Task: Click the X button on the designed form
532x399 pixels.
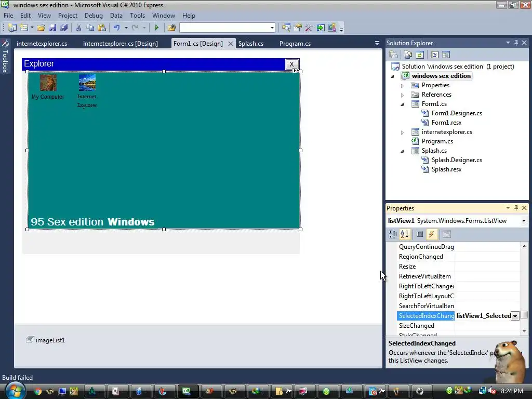Action: point(291,64)
